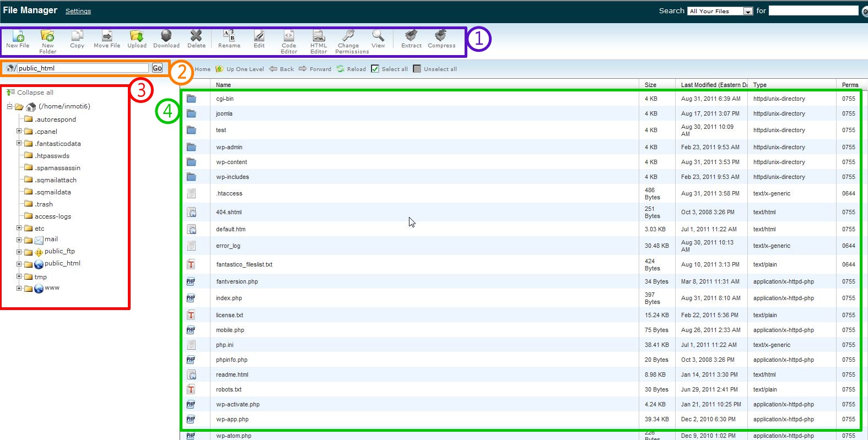Open the Settings link in header

78,11
